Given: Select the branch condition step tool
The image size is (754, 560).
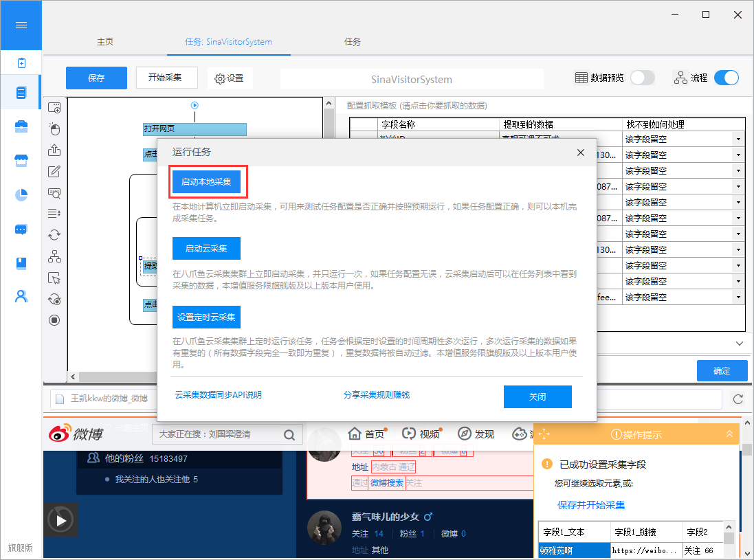Looking at the screenshot, I should point(54,256).
